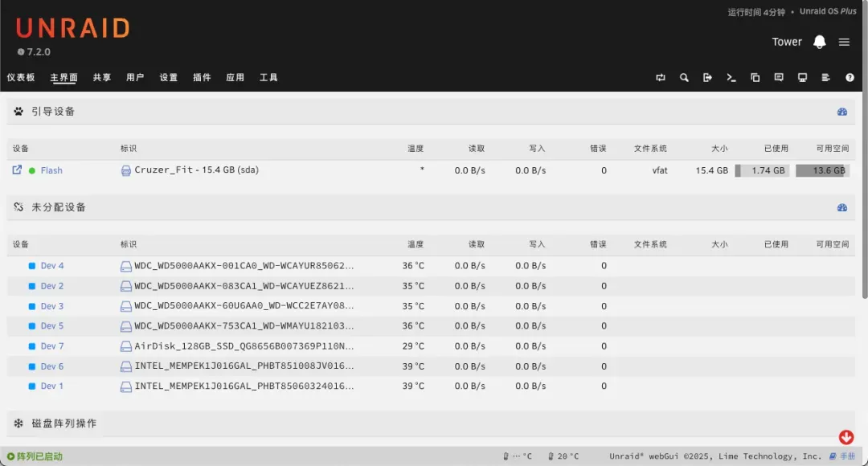Viewport: 868px width, 466px height.
Task: Click the system info monitor icon
Action: pyautogui.click(x=802, y=78)
